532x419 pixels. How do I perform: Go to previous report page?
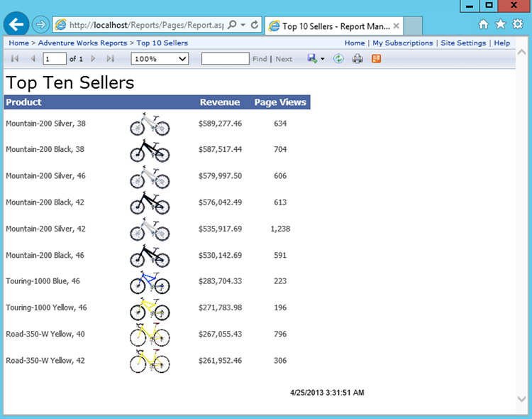point(33,58)
